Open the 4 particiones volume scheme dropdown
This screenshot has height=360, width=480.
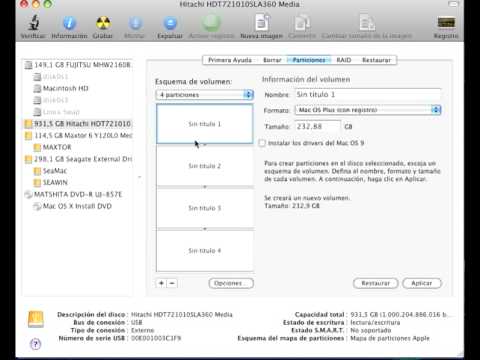coord(204,95)
